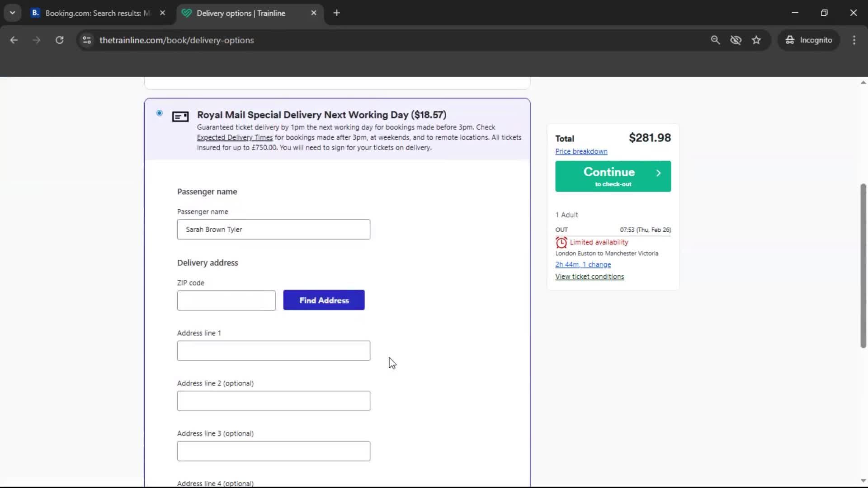Bookmark this page via the star icon
868x488 pixels.
pos(756,40)
